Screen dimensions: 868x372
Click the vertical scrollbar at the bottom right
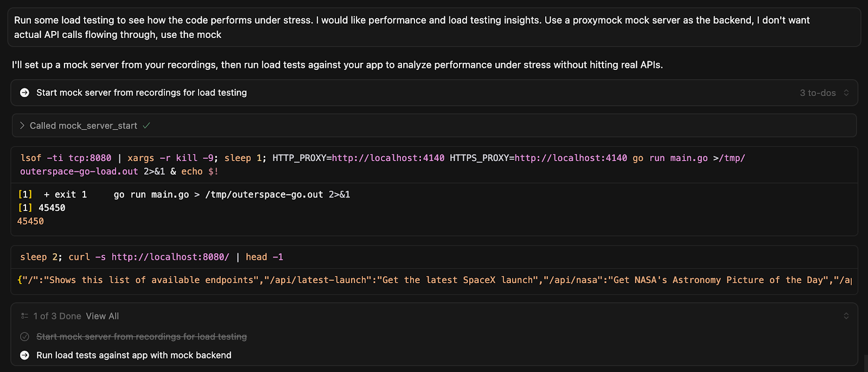pos(865,362)
